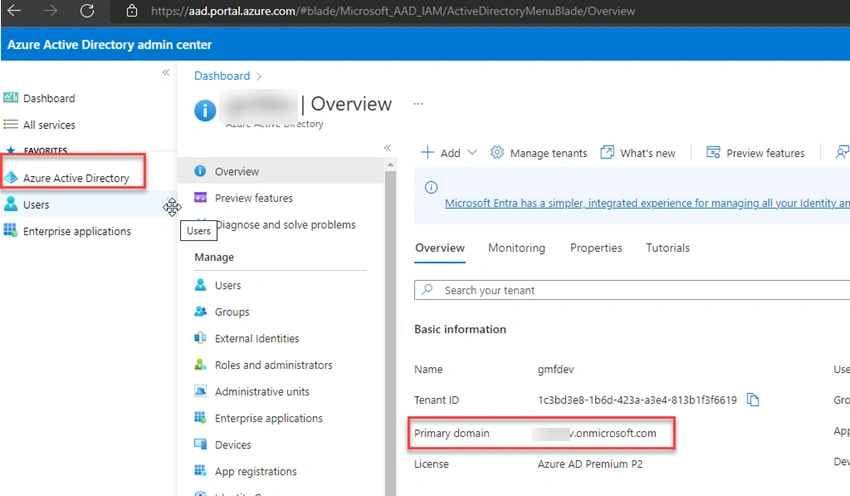Click the Devices monitor icon
Screen dimensions: 850x496
point(200,444)
